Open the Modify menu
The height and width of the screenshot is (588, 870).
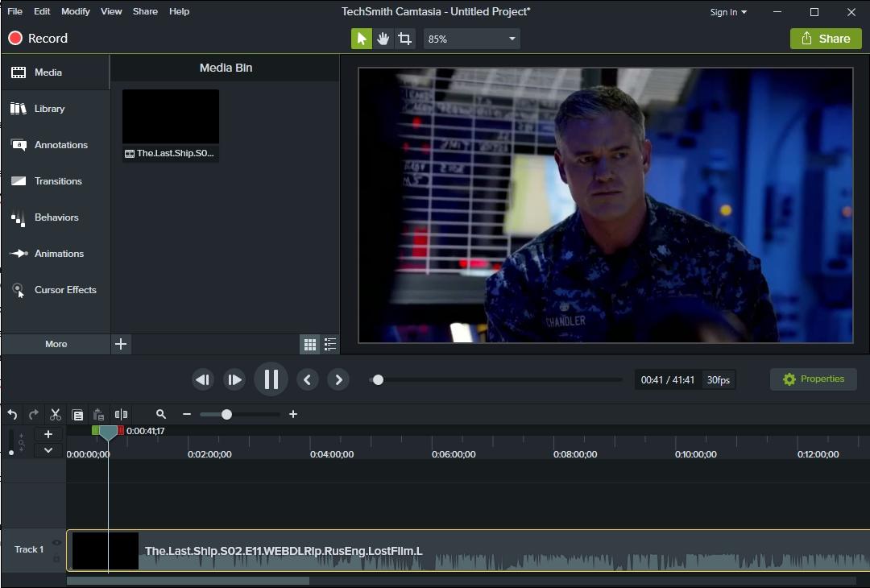point(76,11)
